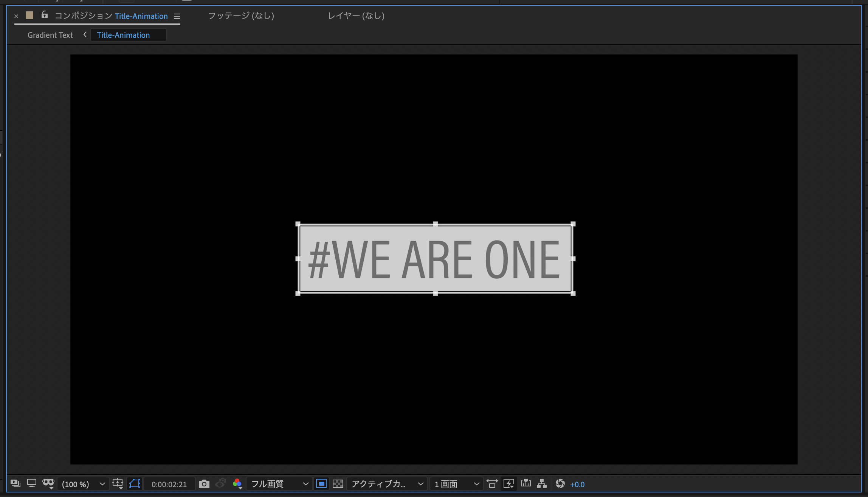This screenshot has width=868, height=497.
Task: Click the +0.0 exposure value
Action: click(577, 485)
